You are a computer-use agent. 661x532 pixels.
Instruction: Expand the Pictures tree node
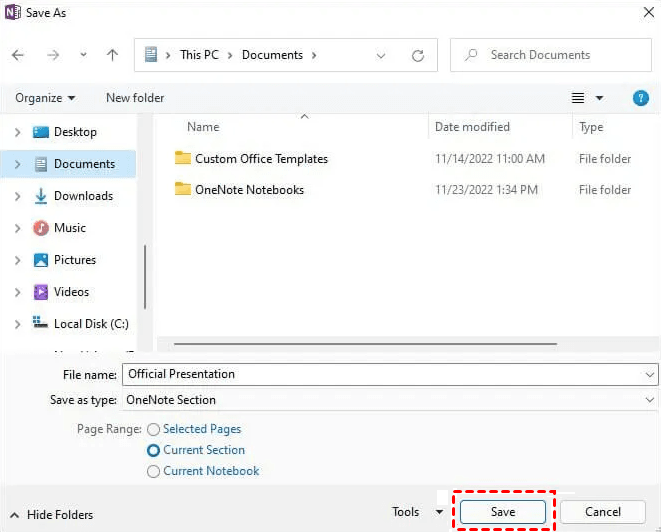click(17, 260)
